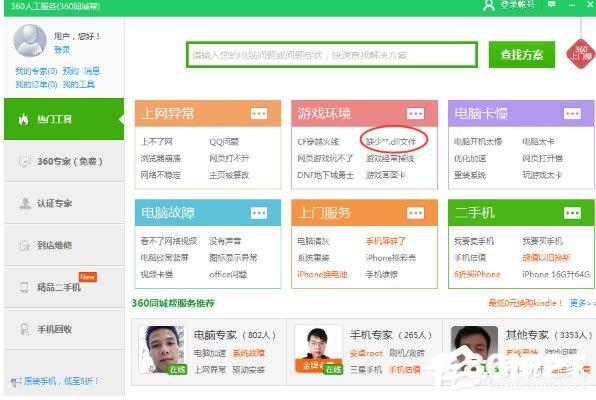Viewport: 596px width, 400px height.
Task: Open 最低0元换购kindle promotion link
Action: (x=525, y=303)
